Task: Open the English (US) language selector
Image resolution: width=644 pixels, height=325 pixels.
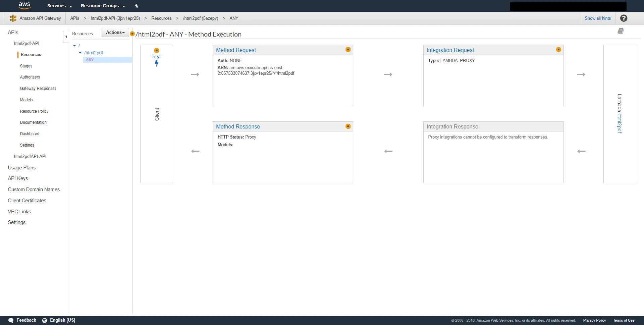Action: pyautogui.click(x=59, y=320)
